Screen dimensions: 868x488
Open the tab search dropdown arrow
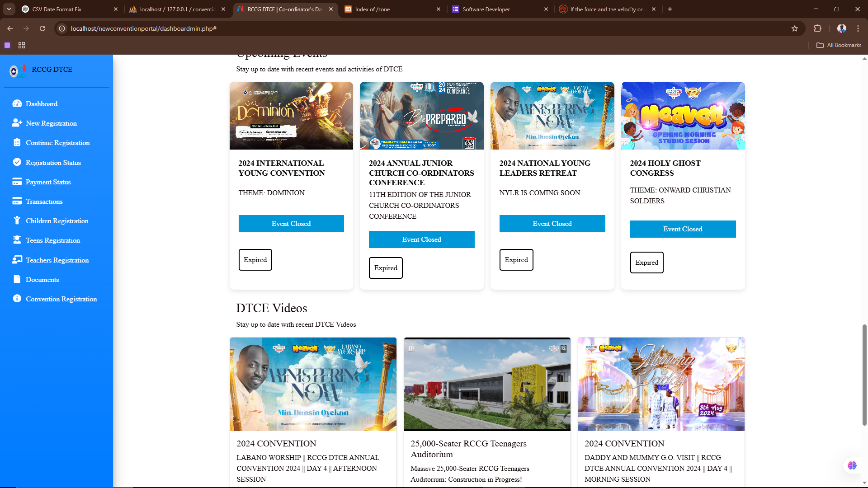point(9,9)
